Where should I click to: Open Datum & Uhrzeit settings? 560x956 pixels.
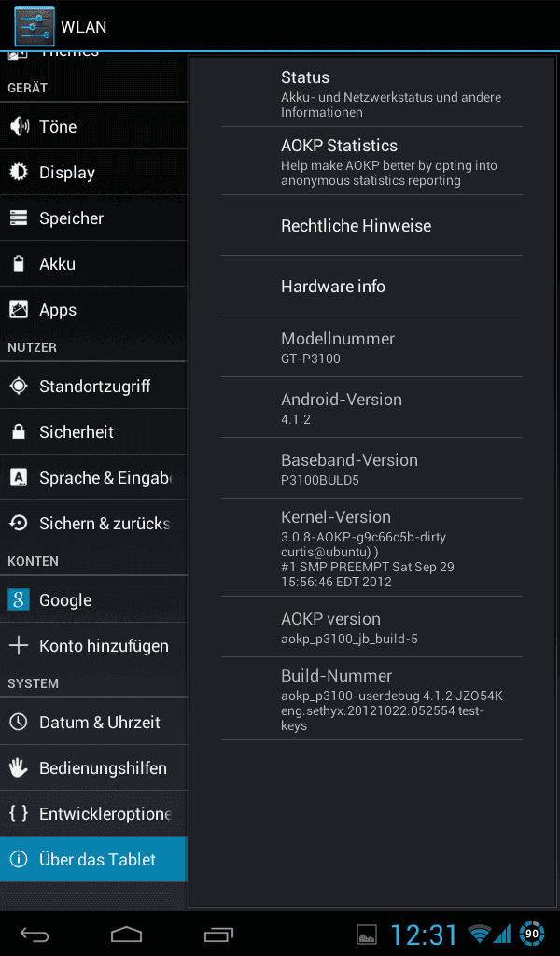(94, 722)
